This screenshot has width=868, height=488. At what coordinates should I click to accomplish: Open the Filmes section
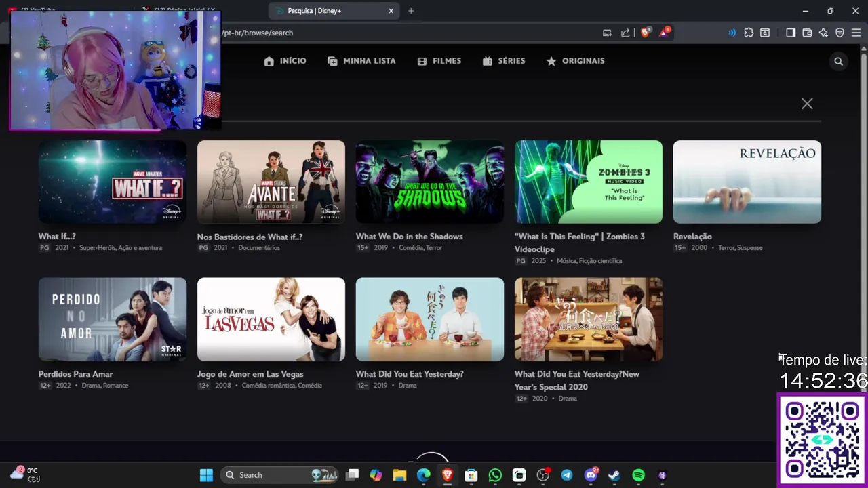[447, 61]
